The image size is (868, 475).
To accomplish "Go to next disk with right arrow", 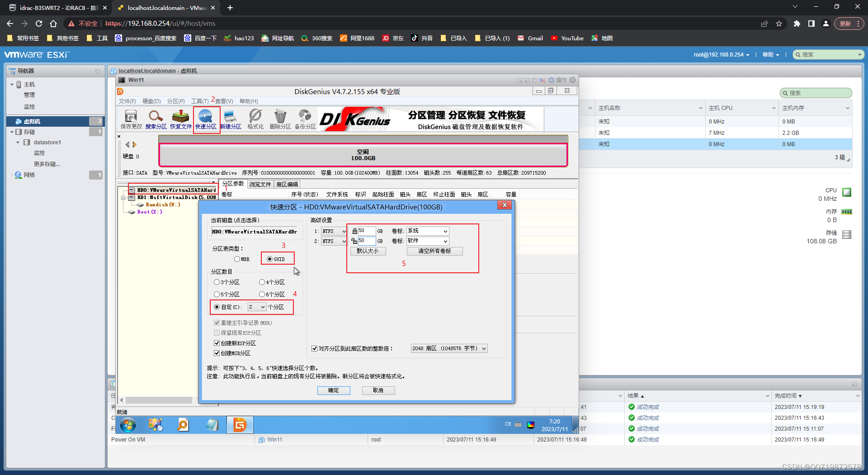I will (134, 145).
